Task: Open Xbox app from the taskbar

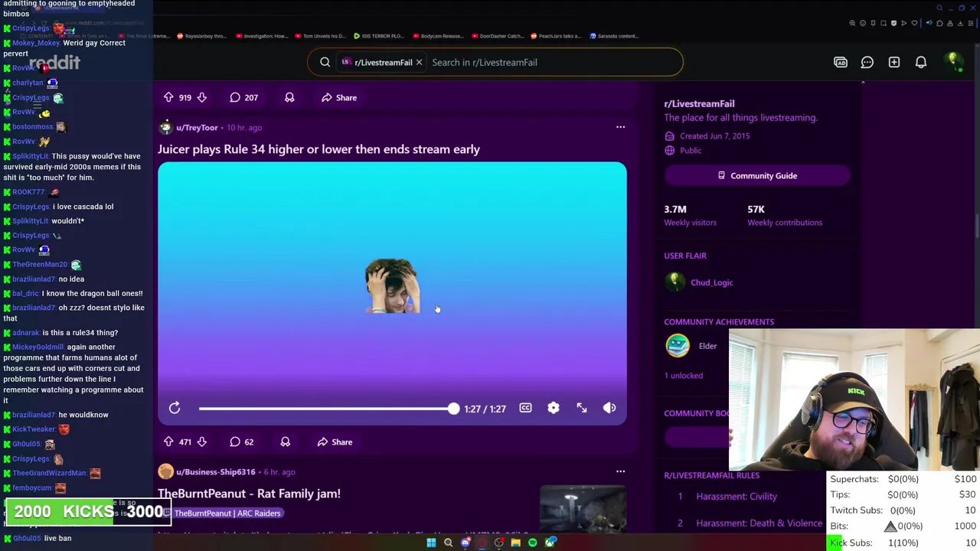Action: [550, 543]
